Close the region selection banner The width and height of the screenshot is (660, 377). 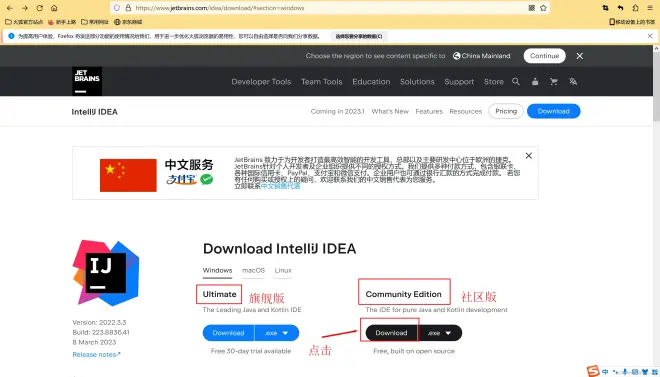coord(580,56)
